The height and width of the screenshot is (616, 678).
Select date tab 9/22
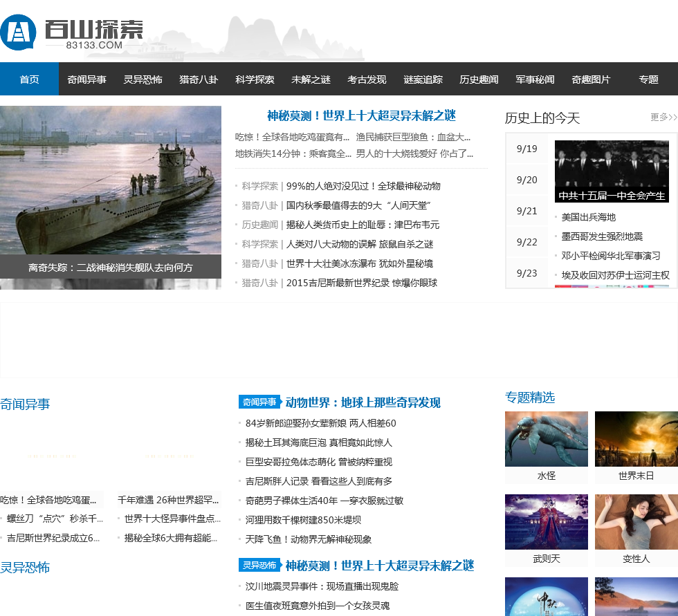(x=526, y=242)
